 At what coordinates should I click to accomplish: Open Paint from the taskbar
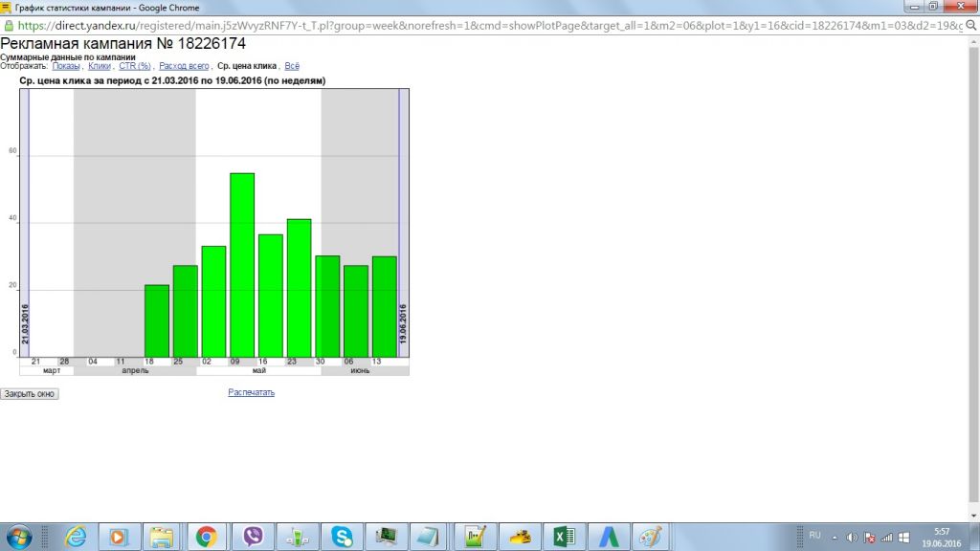pos(650,536)
